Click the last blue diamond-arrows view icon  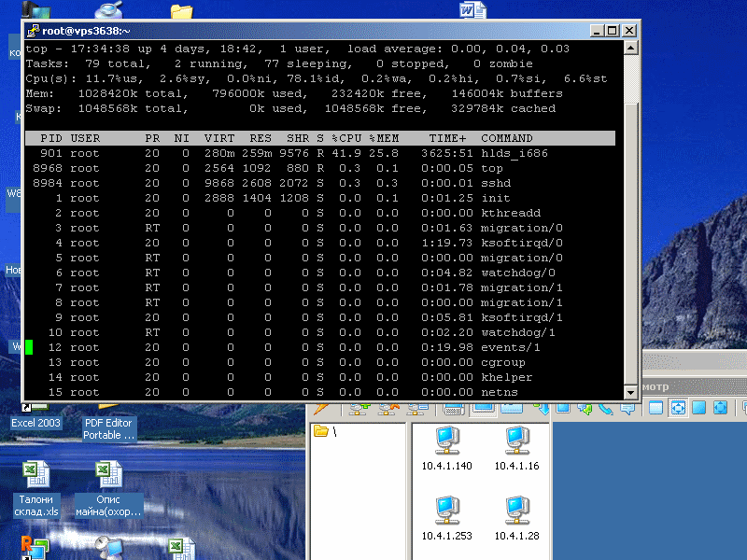(720, 408)
